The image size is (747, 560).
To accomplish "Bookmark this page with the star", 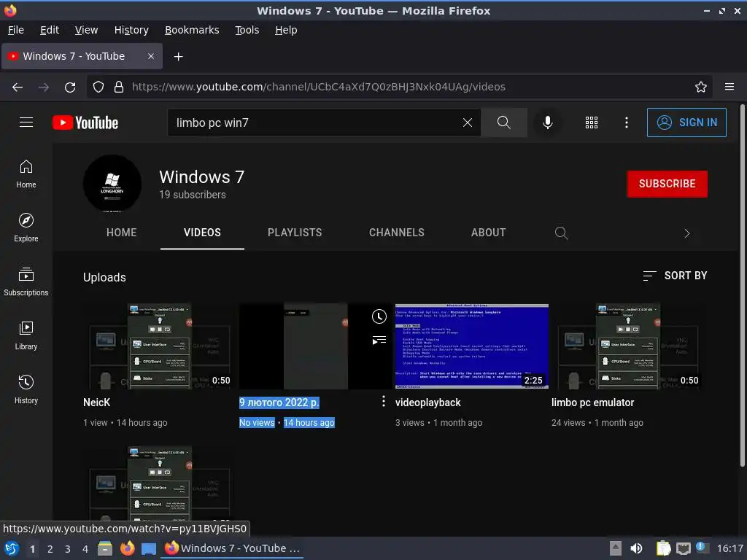I will tap(700, 87).
